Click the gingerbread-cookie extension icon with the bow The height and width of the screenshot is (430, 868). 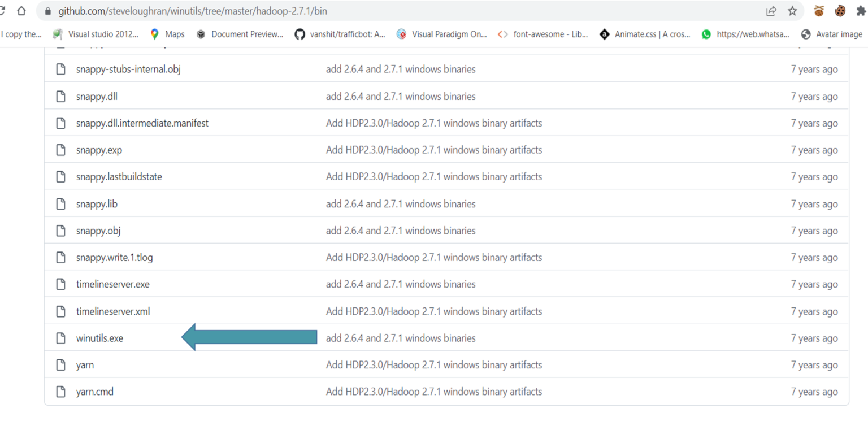pyautogui.click(x=818, y=10)
